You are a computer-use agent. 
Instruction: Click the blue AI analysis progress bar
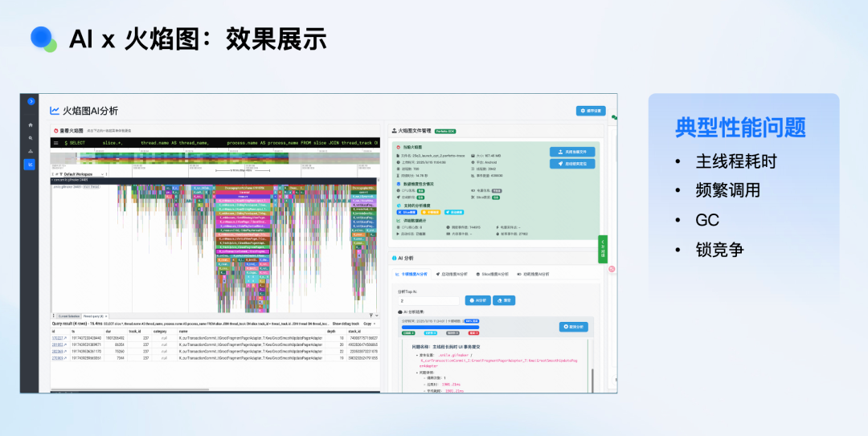[440, 328]
